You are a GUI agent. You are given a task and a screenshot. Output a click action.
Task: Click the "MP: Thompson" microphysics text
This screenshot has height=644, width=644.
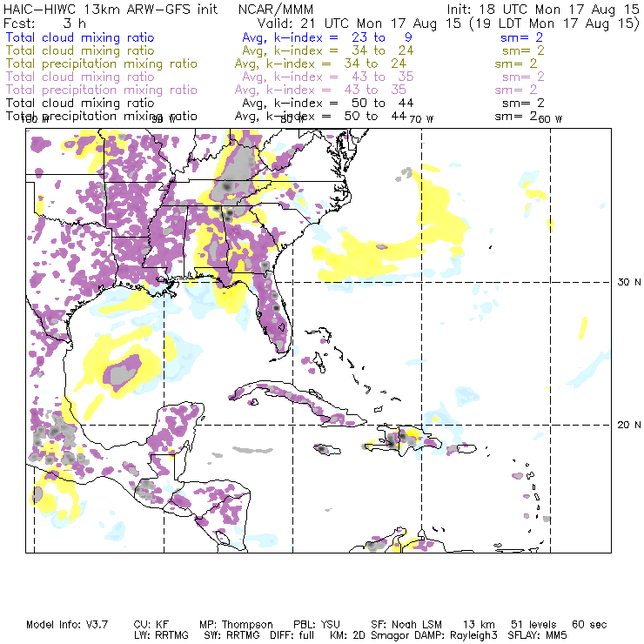[236, 625]
